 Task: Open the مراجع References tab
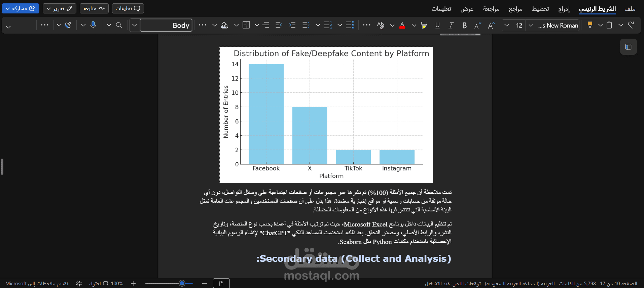(x=515, y=9)
